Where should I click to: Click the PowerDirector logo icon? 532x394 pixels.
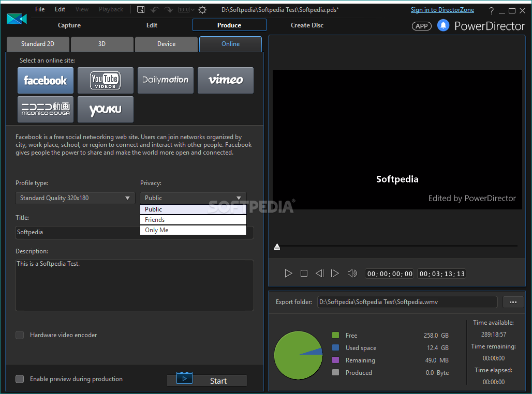17,19
